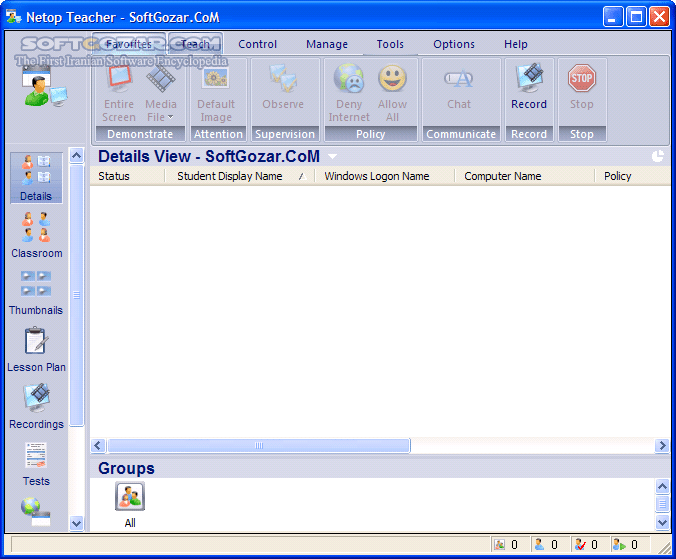Open the Options tab
Screen dimensions: 676x559
coord(454,44)
